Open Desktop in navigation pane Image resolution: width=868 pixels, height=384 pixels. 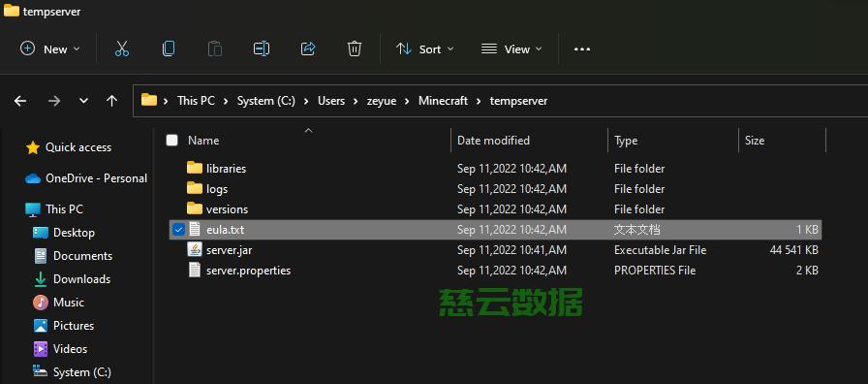pos(64,233)
